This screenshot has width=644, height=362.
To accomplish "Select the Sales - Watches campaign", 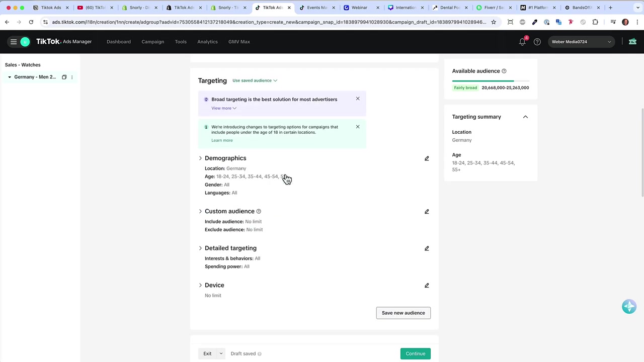I will point(23,65).
